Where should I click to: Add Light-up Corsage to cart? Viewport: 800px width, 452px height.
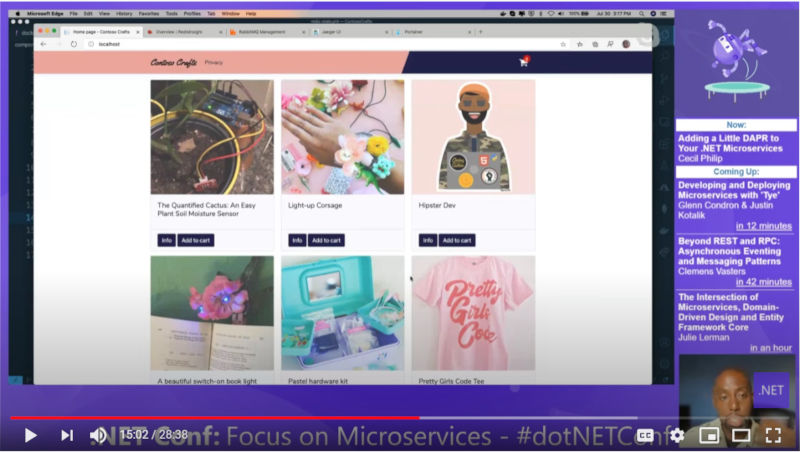click(327, 240)
